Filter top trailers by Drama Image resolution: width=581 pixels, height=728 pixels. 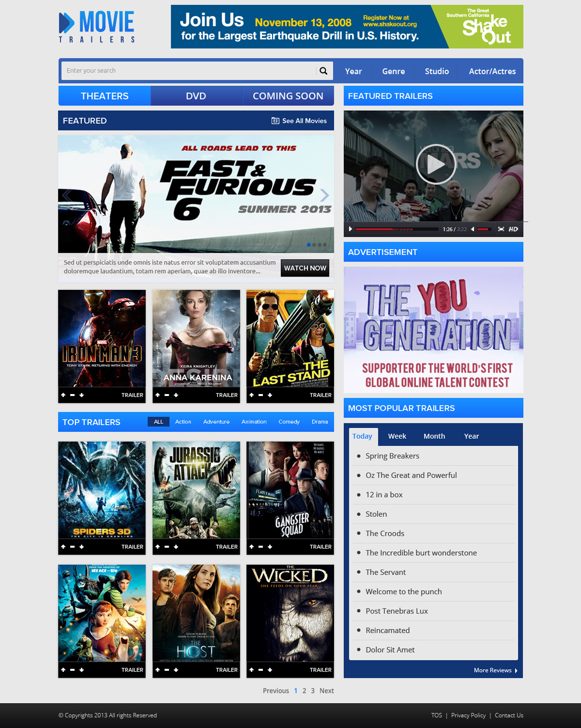(x=320, y=422)
